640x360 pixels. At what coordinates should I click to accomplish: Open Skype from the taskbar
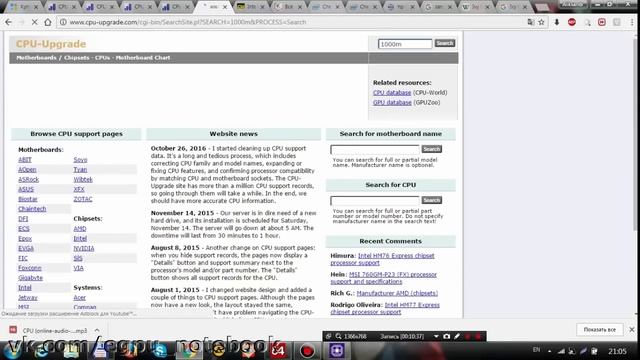coord(160,350)
